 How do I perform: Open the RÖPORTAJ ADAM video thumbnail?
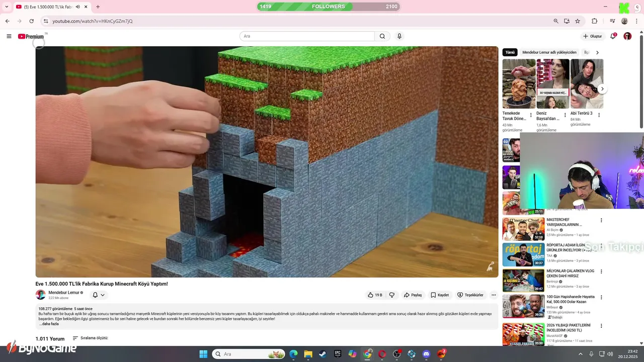pos(523,254)
